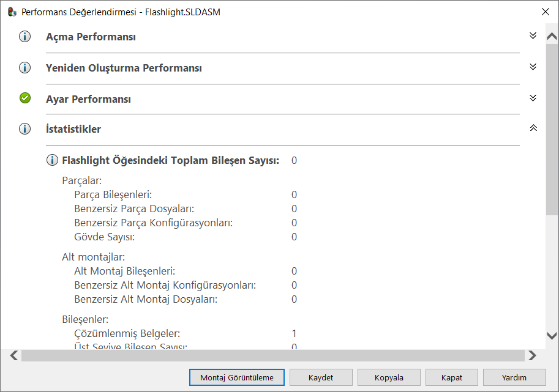Click the Kaydet button

[x=321, y=377]
